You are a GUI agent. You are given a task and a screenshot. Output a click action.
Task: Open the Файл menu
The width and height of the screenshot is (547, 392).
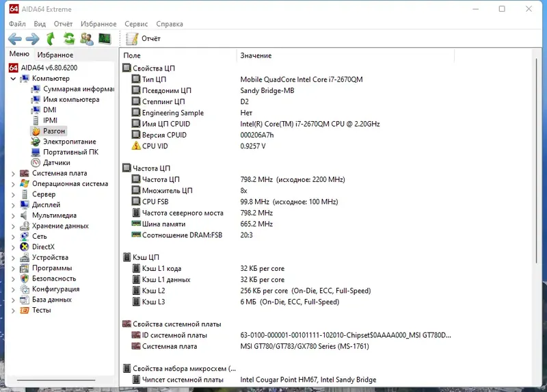pyautogui.click(x=18, y=24)
